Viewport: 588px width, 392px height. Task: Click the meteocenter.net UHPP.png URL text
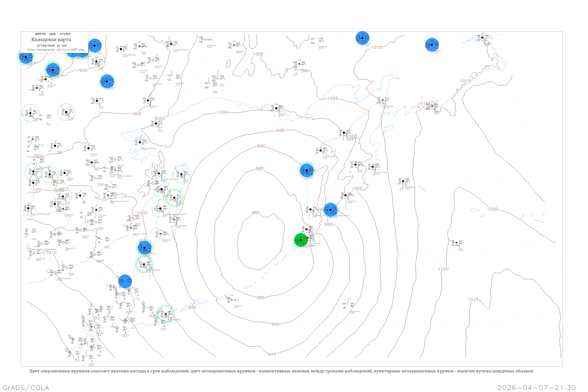click(55, 50)
